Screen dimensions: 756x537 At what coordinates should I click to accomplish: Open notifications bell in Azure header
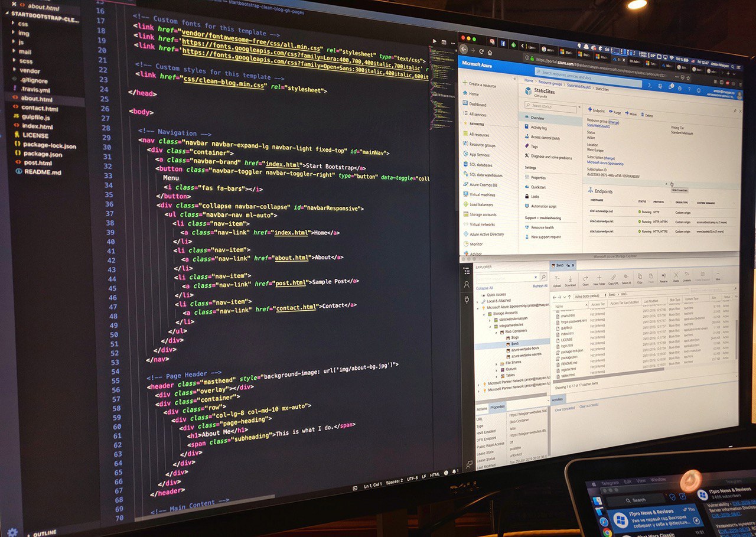(x=670, y=87)
